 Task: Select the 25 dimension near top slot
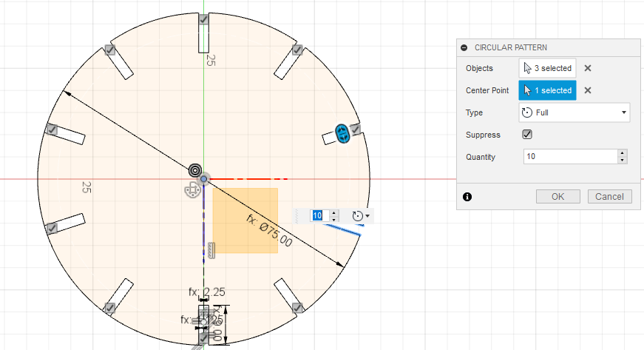211,61
